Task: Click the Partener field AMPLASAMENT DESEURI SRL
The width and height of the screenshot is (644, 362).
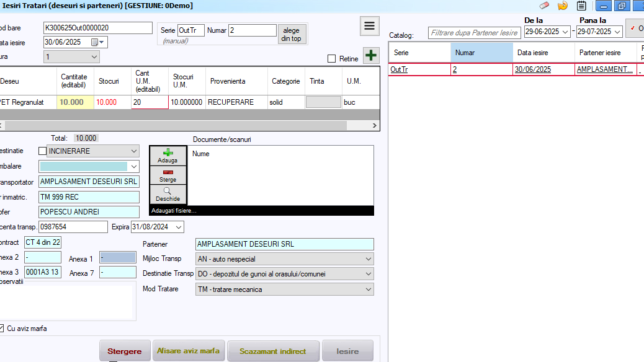Action: coord(285,244)
